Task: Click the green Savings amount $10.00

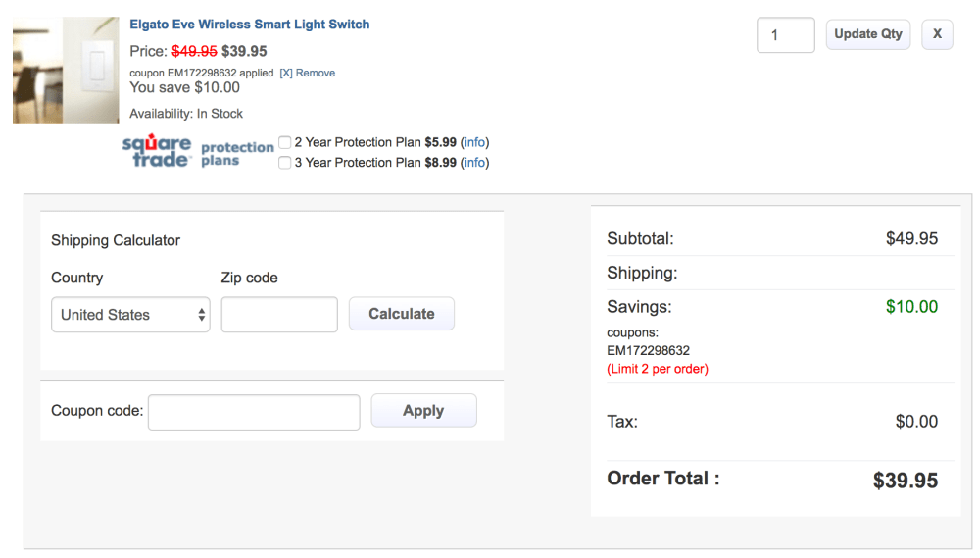Action: pos(911,307)
